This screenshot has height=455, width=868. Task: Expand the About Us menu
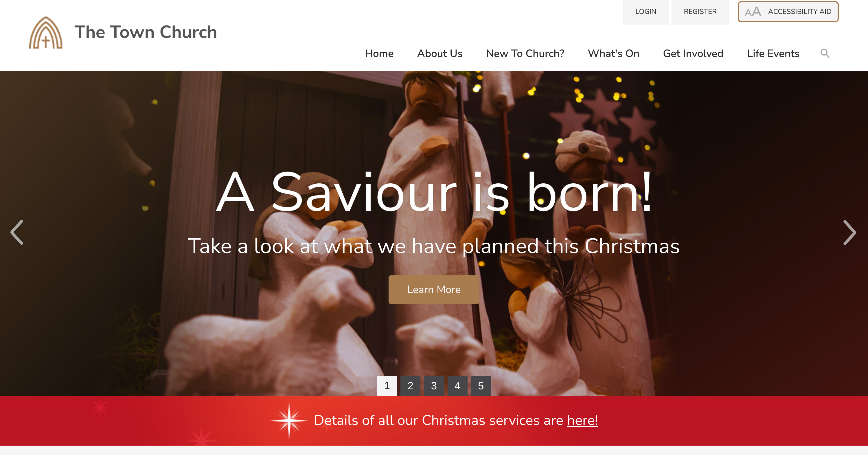pos(440,54)
